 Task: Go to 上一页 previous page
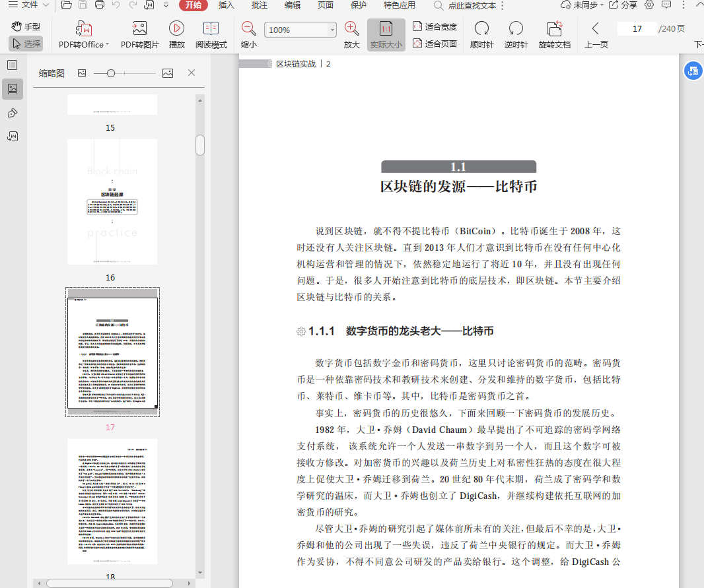596,35
